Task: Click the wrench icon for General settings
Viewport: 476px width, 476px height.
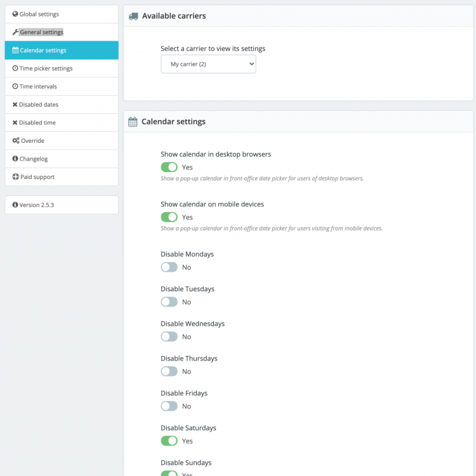Action: (15, 32)
